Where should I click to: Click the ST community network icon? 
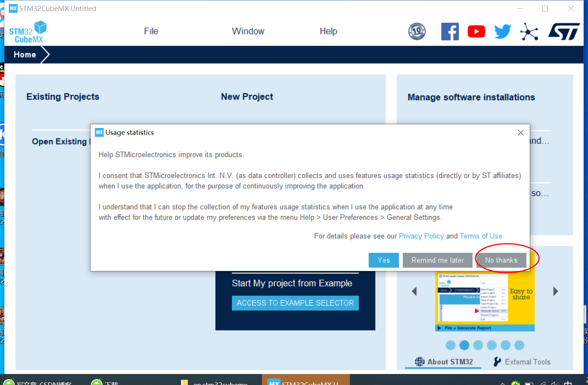529,32
